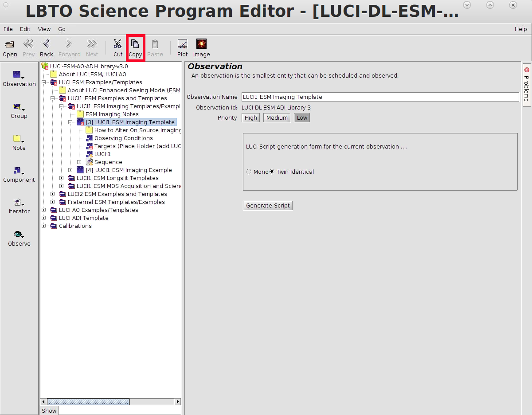Select LUCI1 ESM Imaging Templates/Examples folder

click(x=125, y=106)
